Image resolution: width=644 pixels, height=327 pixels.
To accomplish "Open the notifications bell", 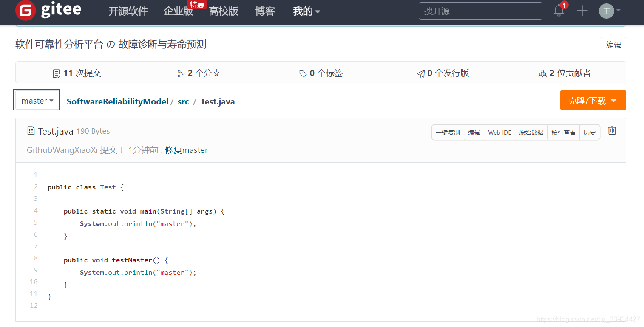I will click(x=559, y=11).
